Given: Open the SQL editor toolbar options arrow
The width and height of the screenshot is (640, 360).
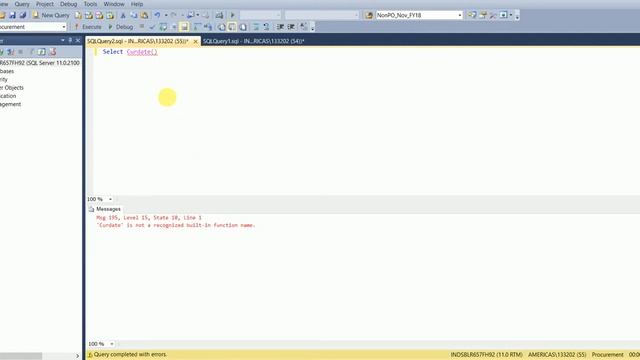Looking at the screenshot, I should pos(313,28).
